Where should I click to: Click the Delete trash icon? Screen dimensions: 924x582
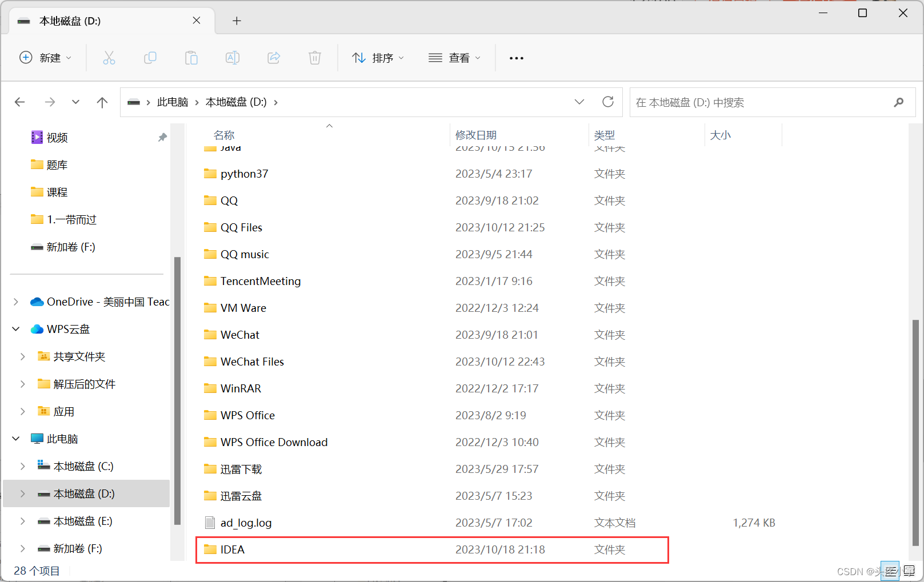coord(315,58)
